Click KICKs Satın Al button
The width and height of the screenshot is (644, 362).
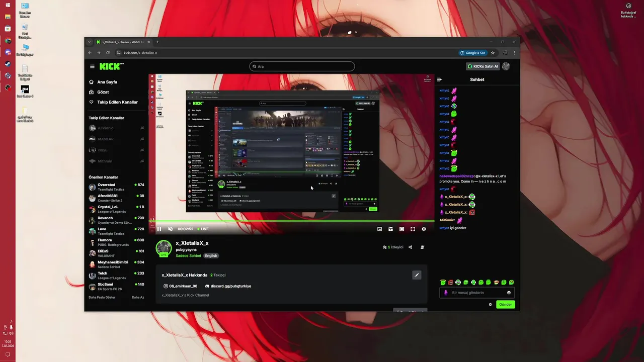(483, 66)
